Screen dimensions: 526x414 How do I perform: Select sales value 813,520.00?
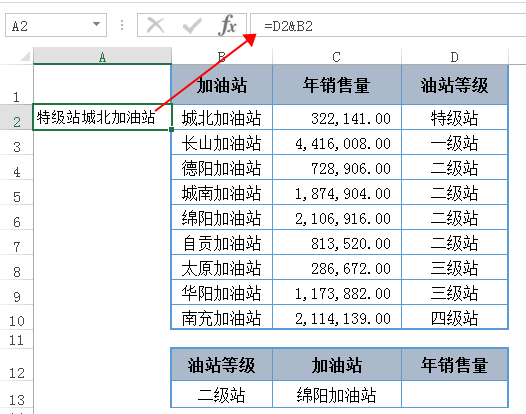coord(337,243)
